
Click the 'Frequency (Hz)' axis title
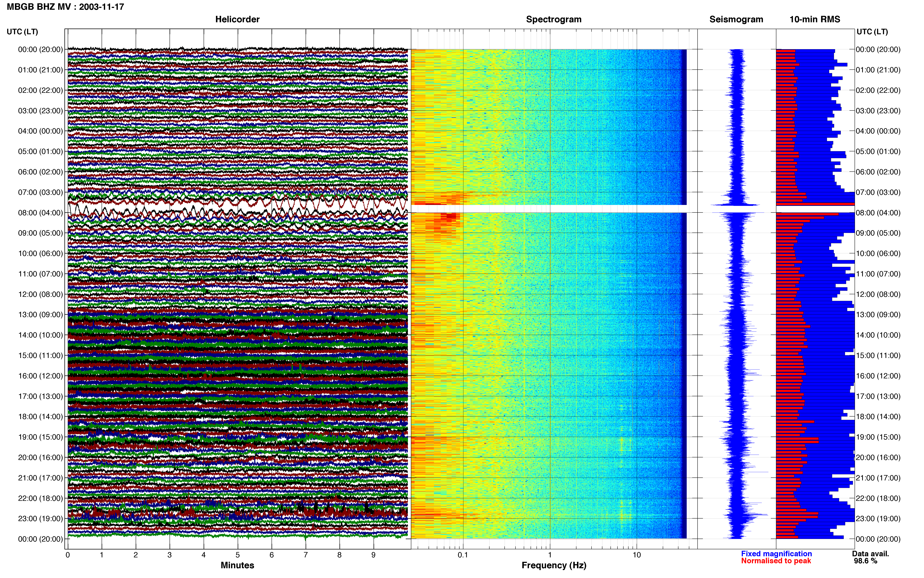pyautogui.click(x=554, y=565)
